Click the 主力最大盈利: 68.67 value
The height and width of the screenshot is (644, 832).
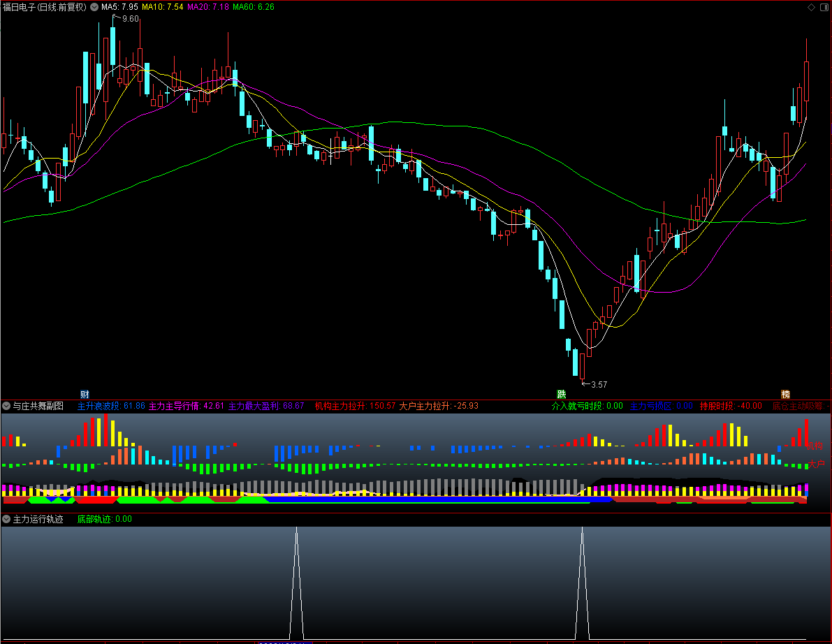point(266,406)
